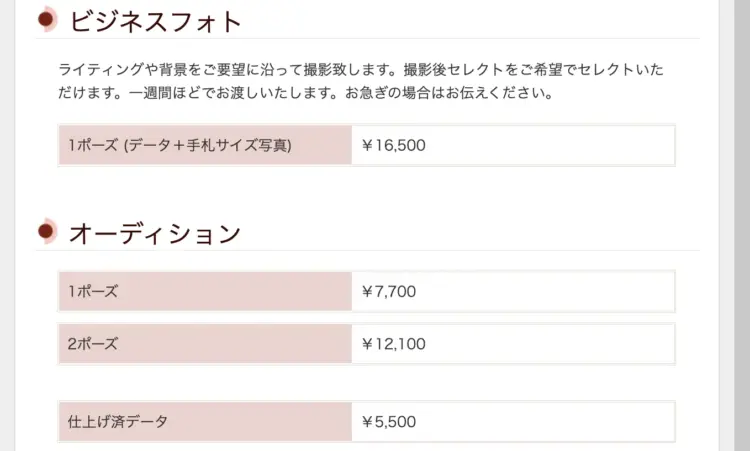Click the オーディション section heading
This screenshot has width=750, height=451.
154,233
